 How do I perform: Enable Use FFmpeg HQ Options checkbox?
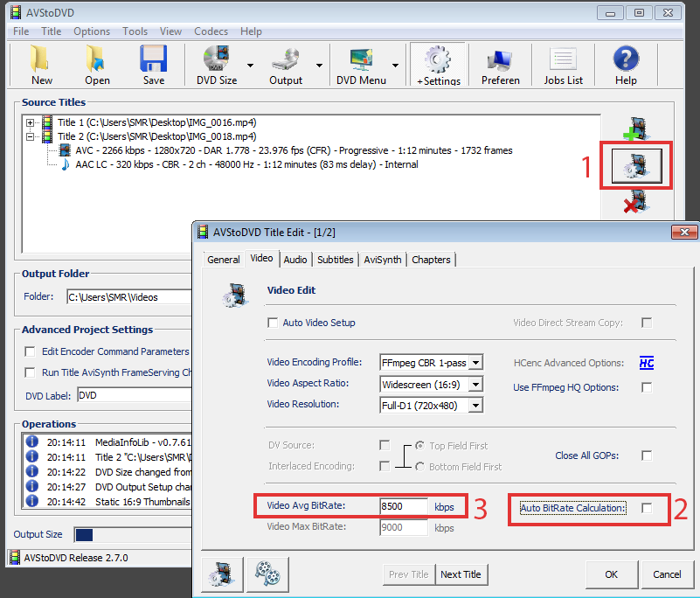647,387
